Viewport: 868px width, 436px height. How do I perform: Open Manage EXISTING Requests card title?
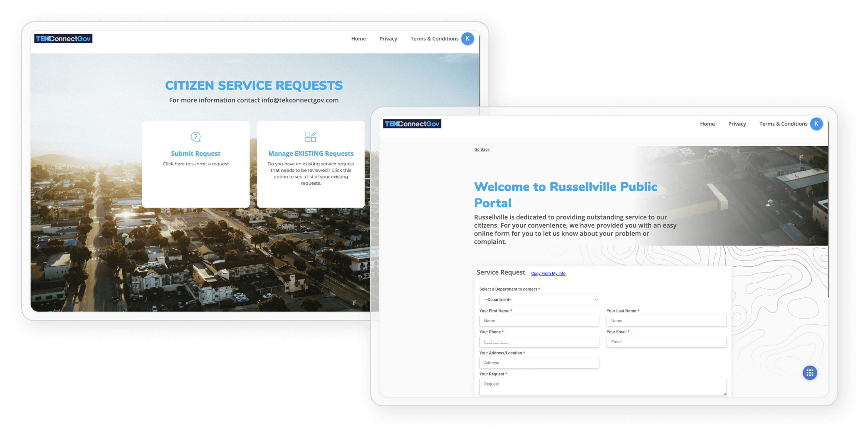[x=311, y=153]
